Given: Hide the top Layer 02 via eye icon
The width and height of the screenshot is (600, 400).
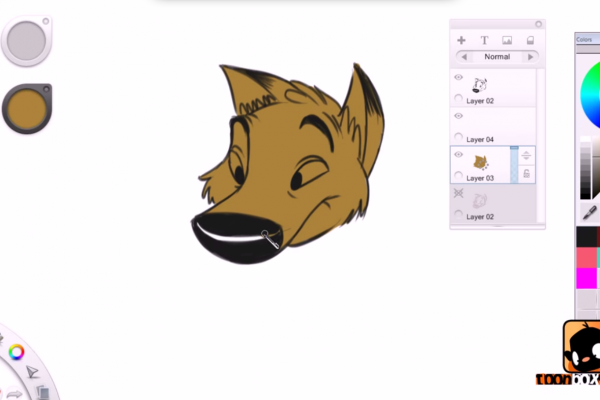Looking at the screenshot, I should (x=459, y=77).
